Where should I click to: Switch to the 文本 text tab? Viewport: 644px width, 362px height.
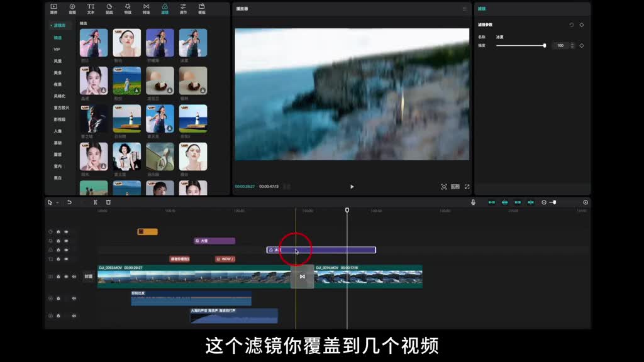point(91,9)
